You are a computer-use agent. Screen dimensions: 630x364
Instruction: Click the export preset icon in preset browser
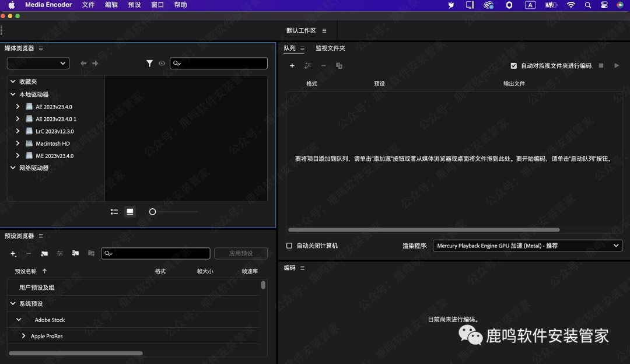pos(90,253)
